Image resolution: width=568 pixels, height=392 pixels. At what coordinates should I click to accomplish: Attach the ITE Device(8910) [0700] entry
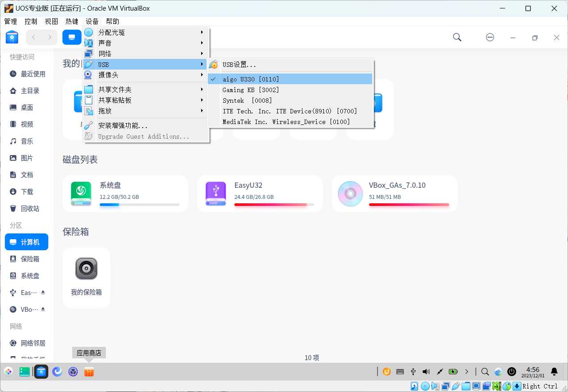tap(290, 111)
